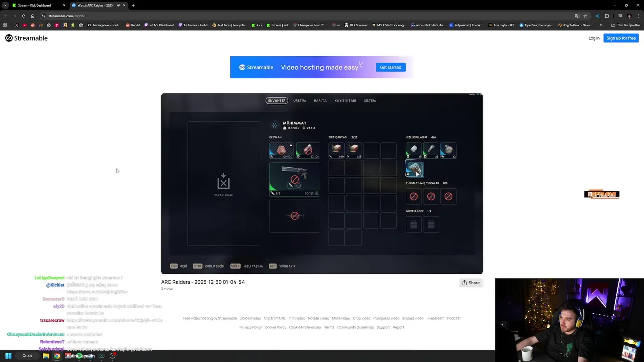This screenshot has height=362, width=644.
Task: Open the Polymarket bookmark
Action: pos(466,25)
